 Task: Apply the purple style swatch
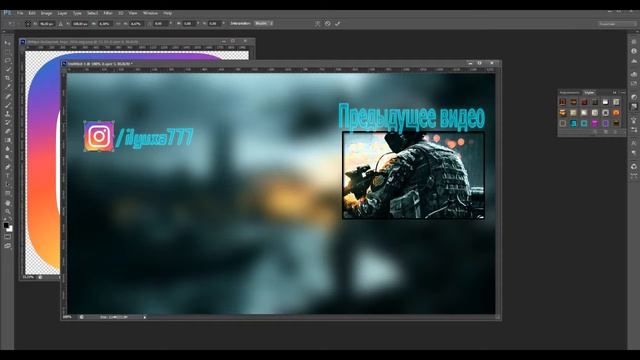605,123
